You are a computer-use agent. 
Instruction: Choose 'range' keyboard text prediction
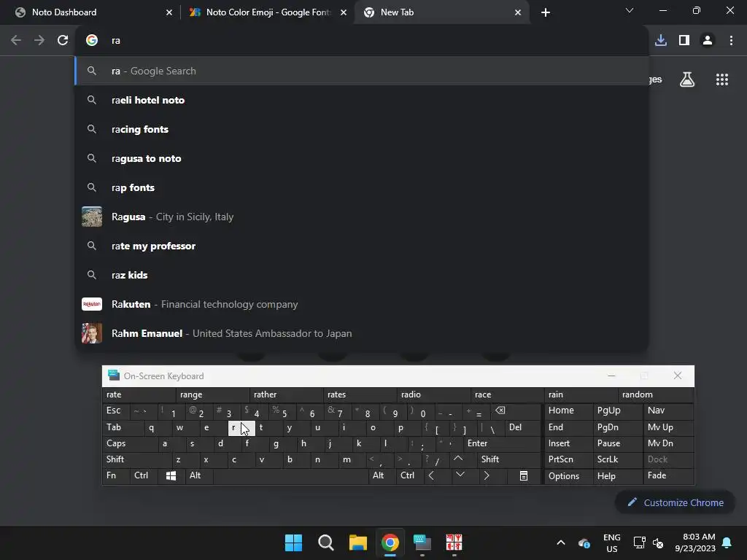tap(213, 394)
